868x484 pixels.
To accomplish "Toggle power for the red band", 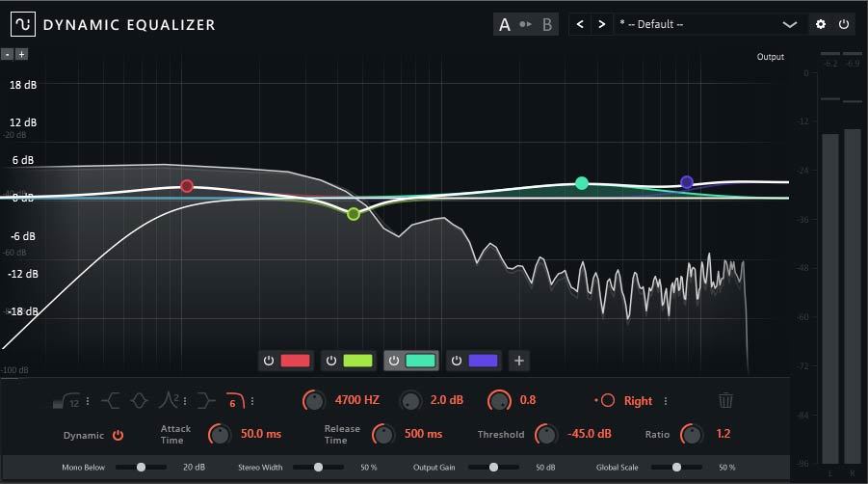I will (x=269, y=361).
